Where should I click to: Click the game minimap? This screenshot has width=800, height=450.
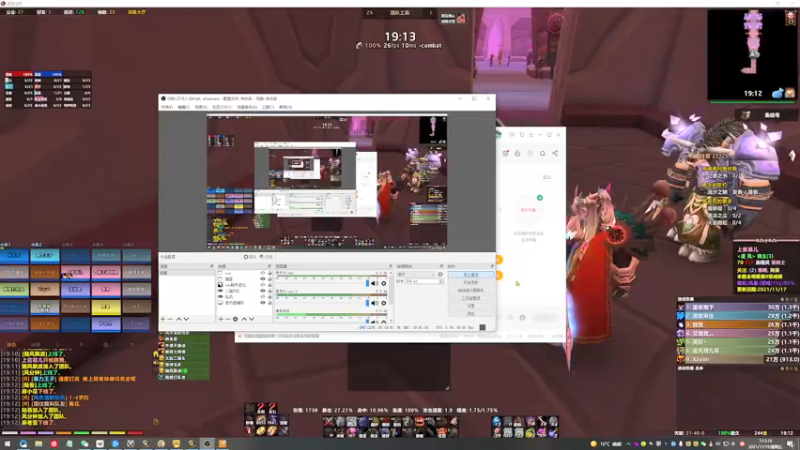(751, 54)
